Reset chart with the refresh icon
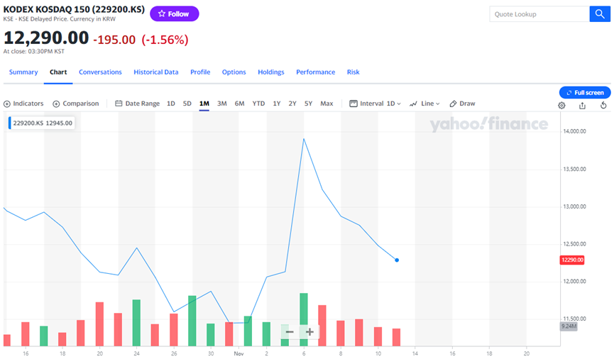 point(603,105)
